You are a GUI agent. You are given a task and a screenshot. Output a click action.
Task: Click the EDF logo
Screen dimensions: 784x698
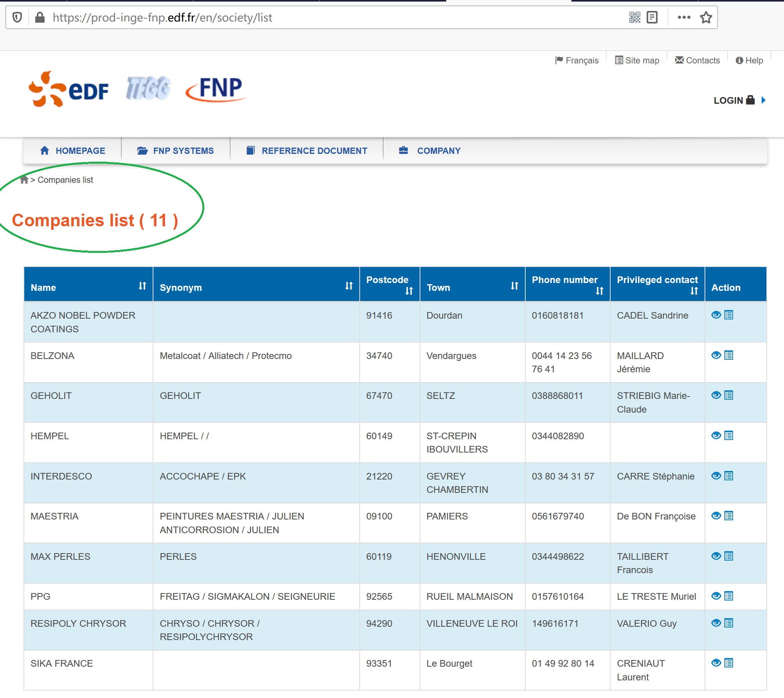(x=69, y=89)
